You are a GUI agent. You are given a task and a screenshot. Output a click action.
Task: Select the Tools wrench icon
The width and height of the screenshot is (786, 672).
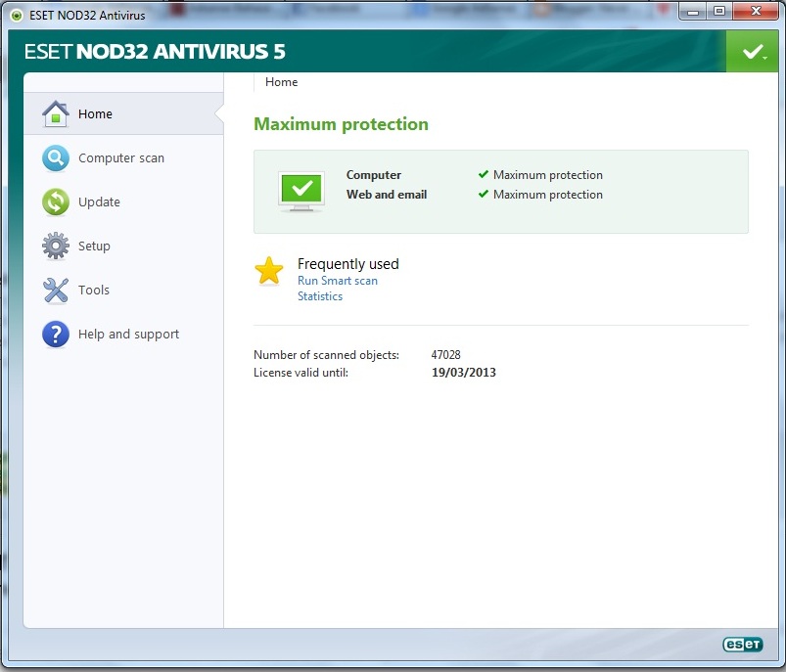[x=54, y=290]
